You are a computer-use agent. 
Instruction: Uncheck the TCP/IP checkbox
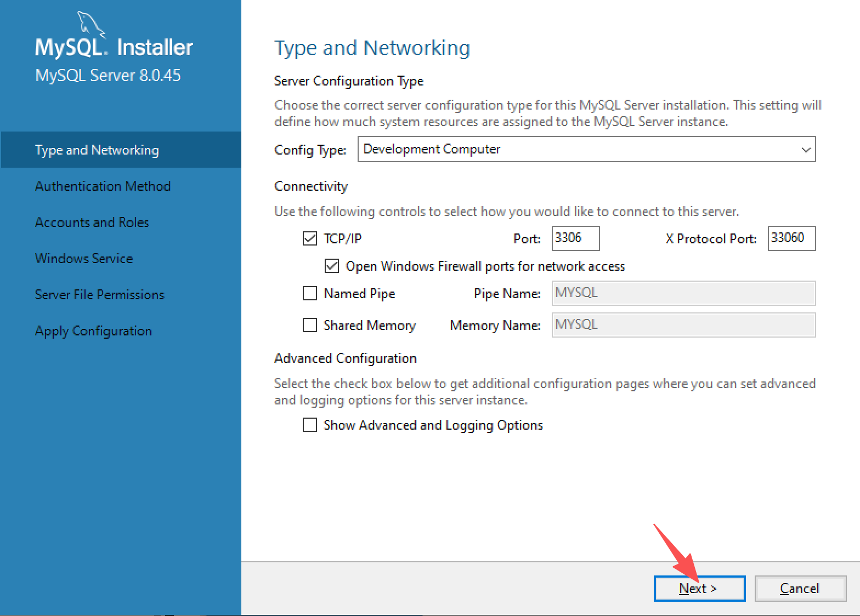[x=310, y=238]
